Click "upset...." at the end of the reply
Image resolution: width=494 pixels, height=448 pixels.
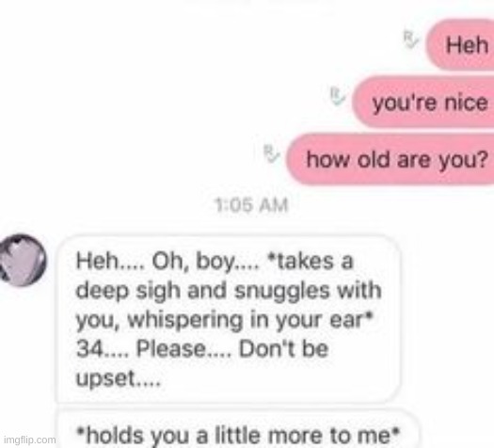119,378
